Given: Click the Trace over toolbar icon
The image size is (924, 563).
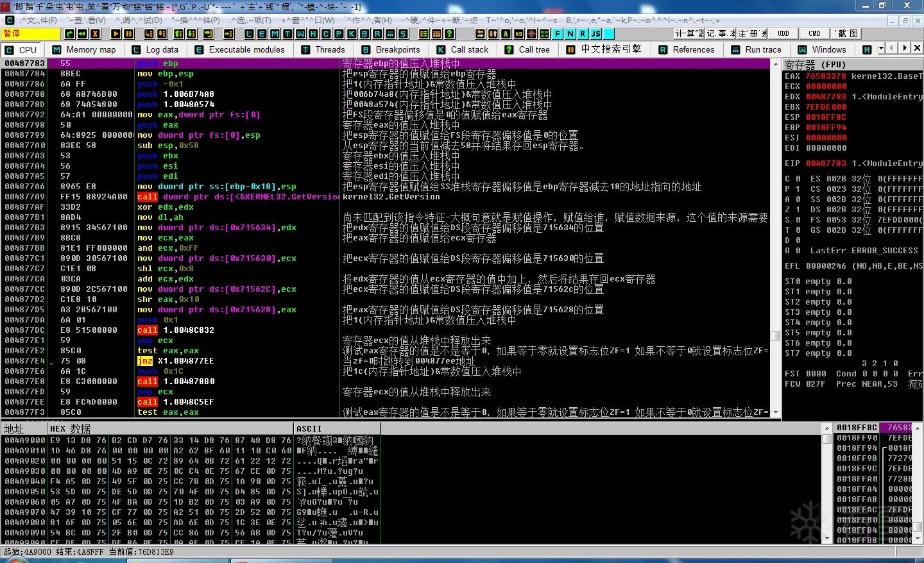Looking at the screenshot, I should click(191, 33).
